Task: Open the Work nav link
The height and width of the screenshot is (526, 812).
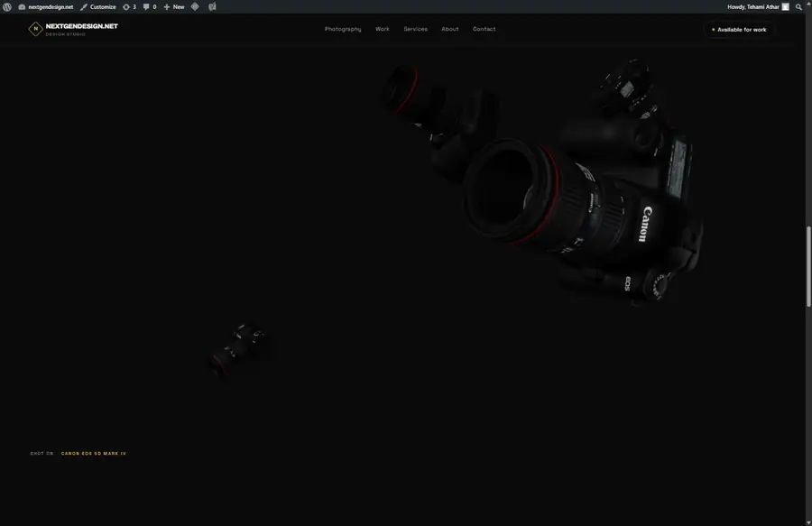Action: click(383, 29)
